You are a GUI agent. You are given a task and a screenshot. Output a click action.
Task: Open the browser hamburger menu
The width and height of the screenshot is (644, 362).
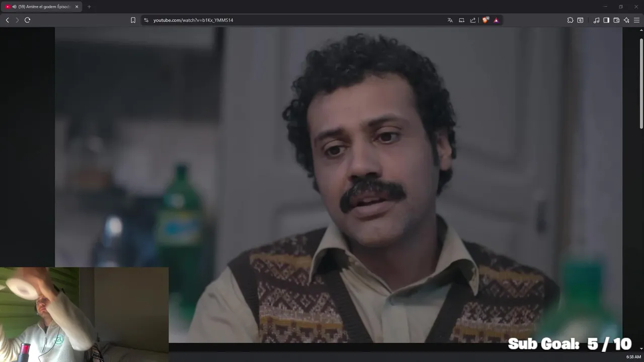pos(636,20)
